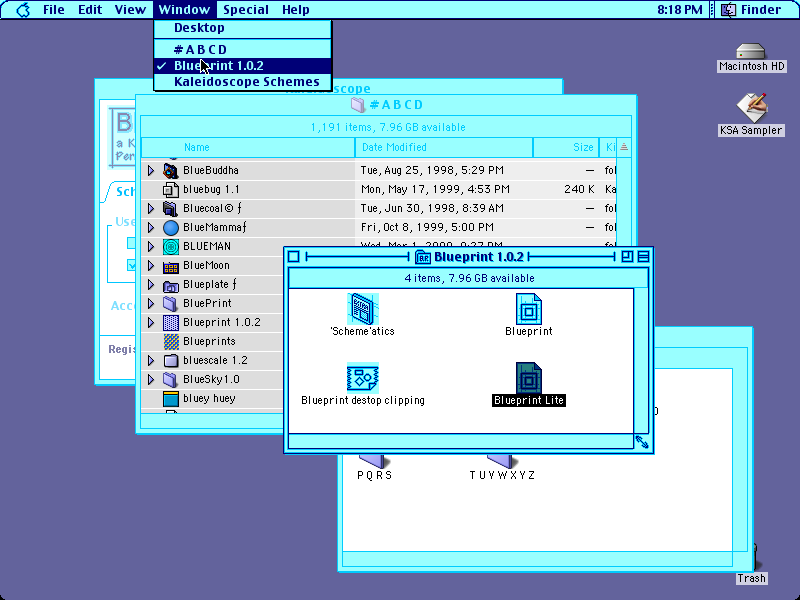The height and width of the screenshot is (600, 800).
Task: Click 'Tue, Jun 30, 1998, 8:39 AM' date cell
Action: (432, 208)
